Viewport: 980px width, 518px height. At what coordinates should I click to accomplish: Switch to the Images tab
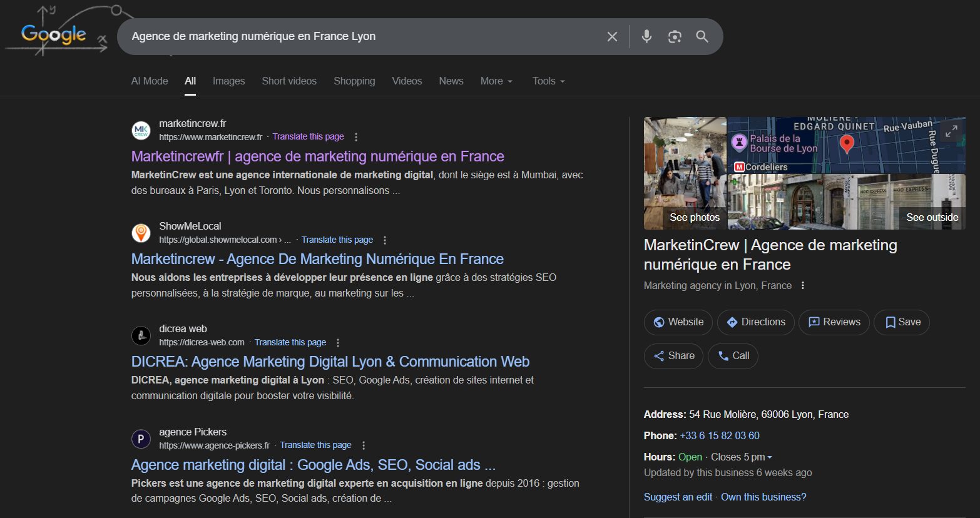(228, 81)
